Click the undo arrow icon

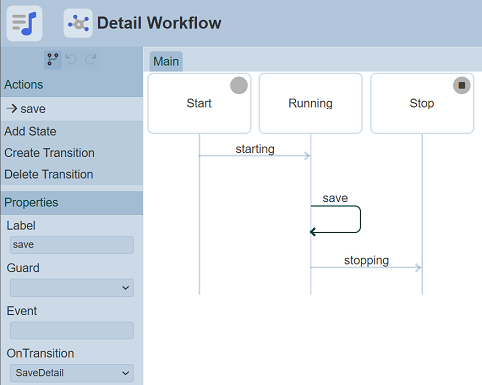tap(71, 60)
